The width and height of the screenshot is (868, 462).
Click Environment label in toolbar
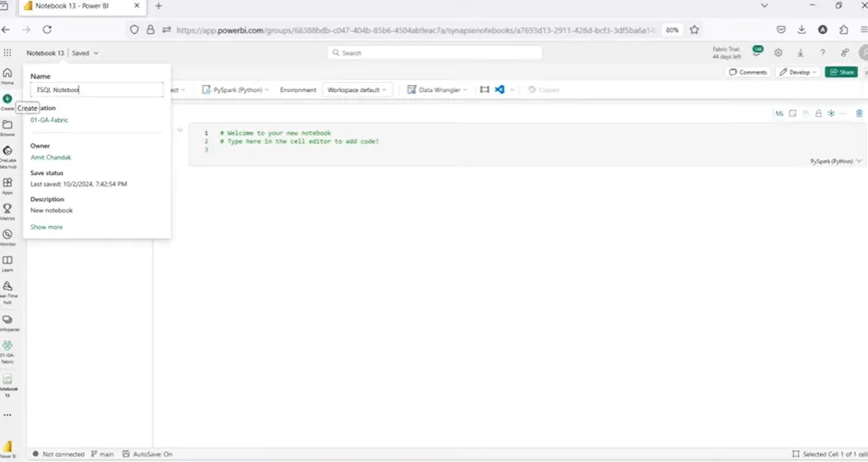tap(298, 89)
